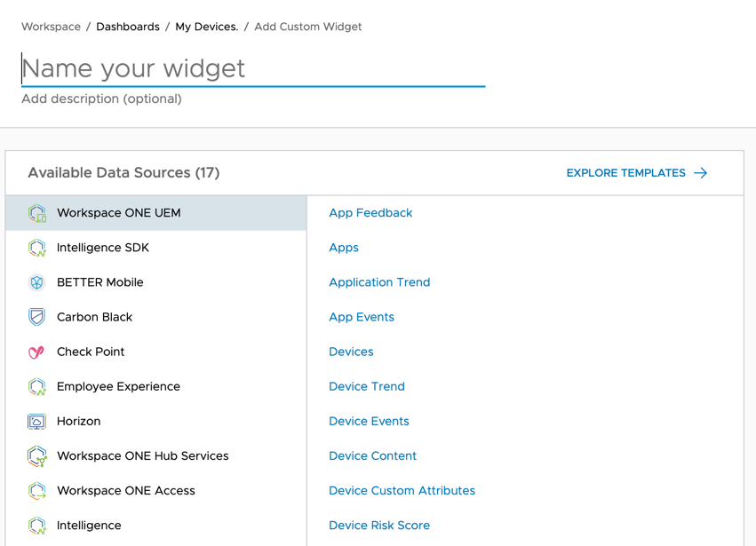Click the Intelligence SDK hexagon icon

click(37, 248)
